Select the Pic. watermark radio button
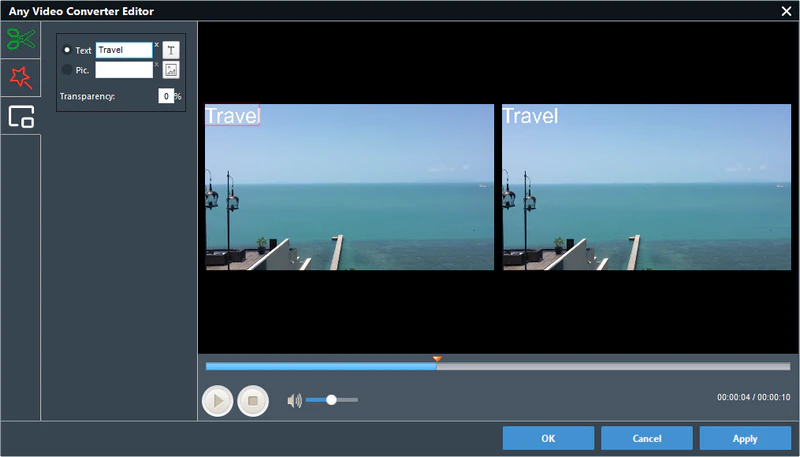800x457 pixels. click(x=67, y=70)
